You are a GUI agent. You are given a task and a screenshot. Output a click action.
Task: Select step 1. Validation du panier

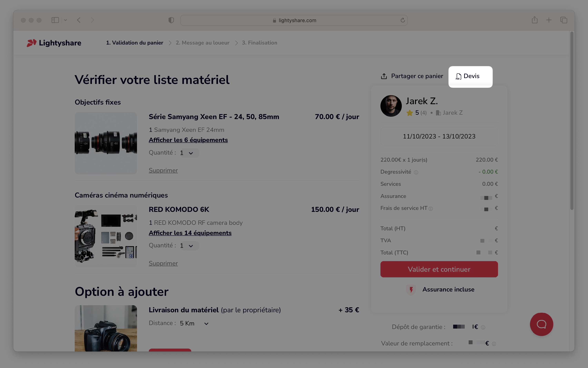[x=135, y=43]
